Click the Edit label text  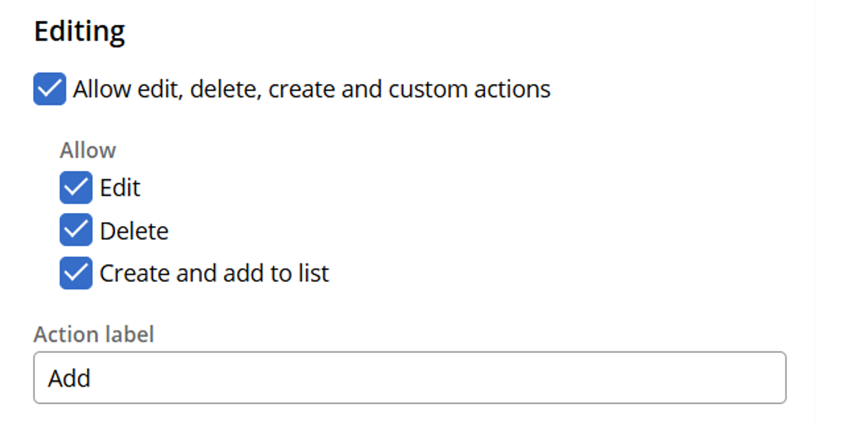[x=120, y=187]
